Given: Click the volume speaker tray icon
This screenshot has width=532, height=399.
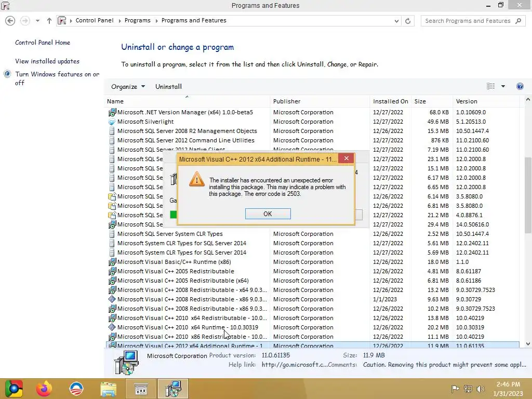Looking at the screenshot, I should [x=480, y=389].
